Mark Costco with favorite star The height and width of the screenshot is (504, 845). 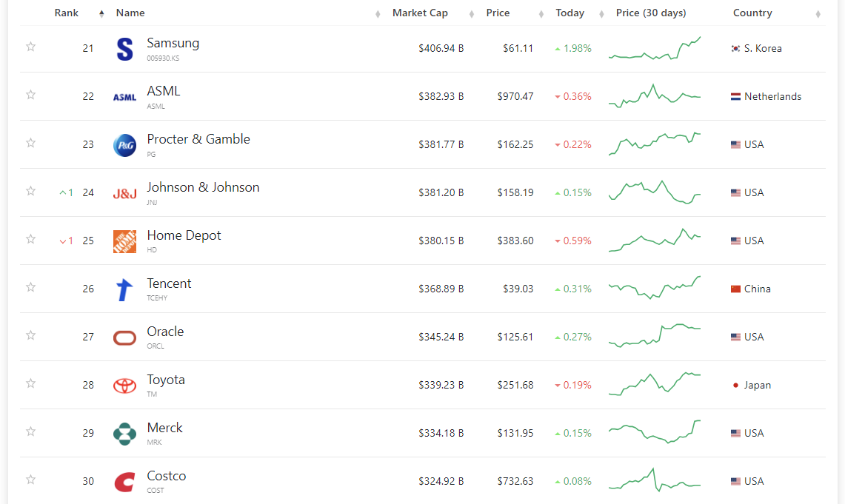[30, 480]
